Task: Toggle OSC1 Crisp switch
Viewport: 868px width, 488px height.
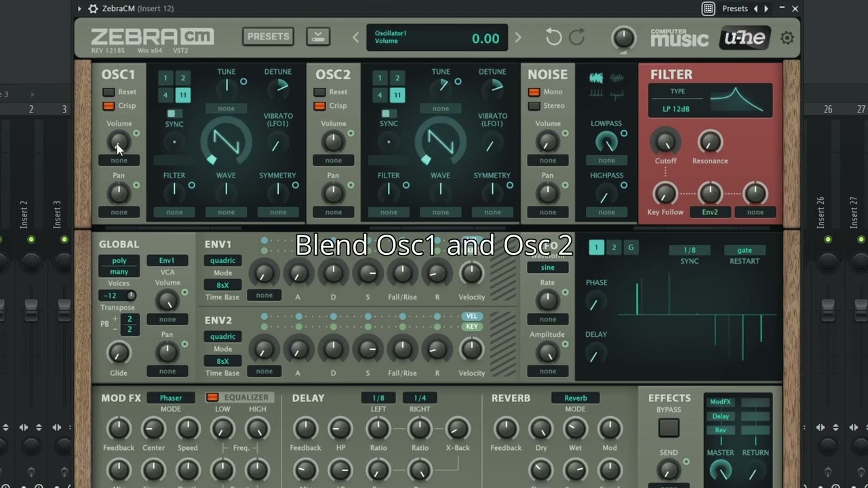Action: click(x=108, y=106)
